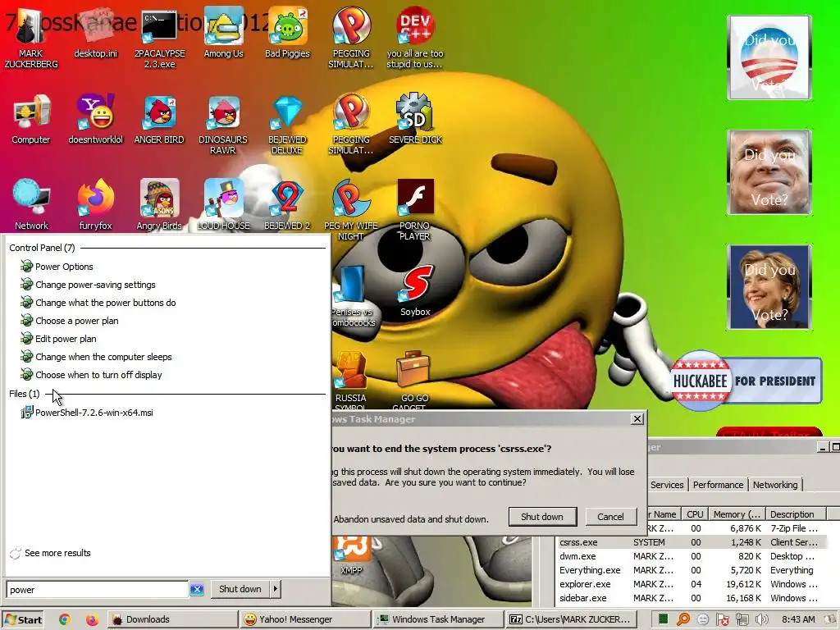Open the Soybox desktop icon

point(415,291)
